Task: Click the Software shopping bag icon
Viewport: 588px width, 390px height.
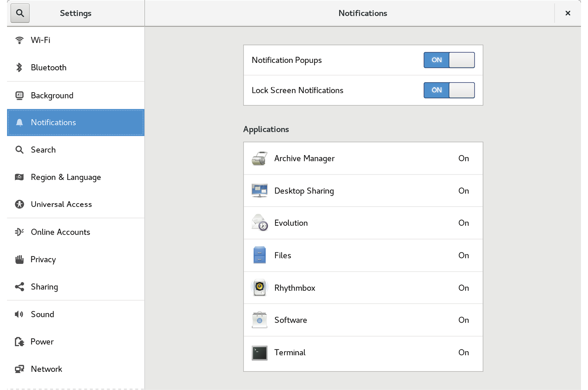Action: coord(259,320)
